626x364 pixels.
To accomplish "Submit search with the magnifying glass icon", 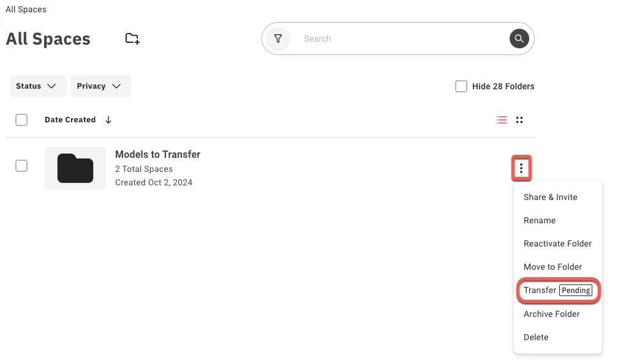I will pyautogui.click(x=519, y=38).
